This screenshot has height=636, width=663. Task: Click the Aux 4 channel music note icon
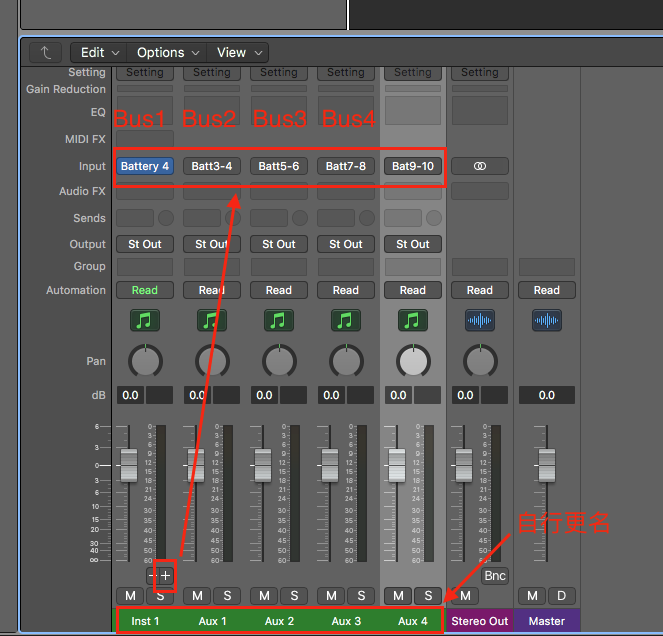pos(413,320)
